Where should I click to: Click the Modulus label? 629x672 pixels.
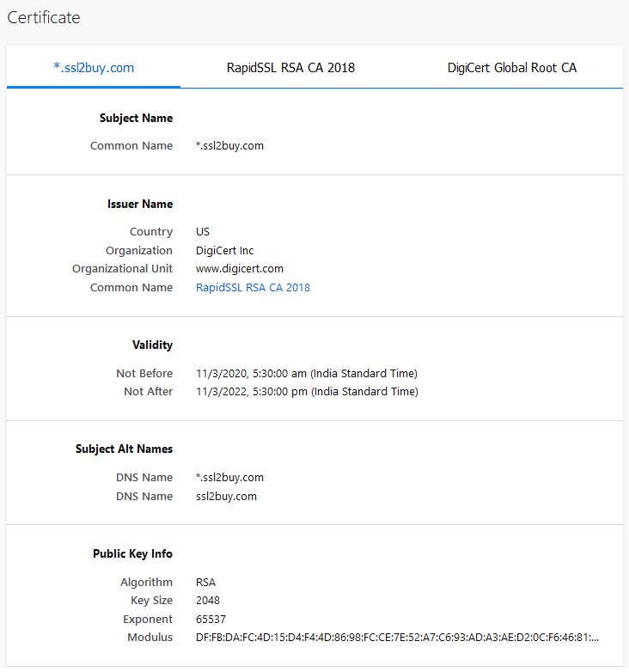pyautogui.click(x=150, y=638)
